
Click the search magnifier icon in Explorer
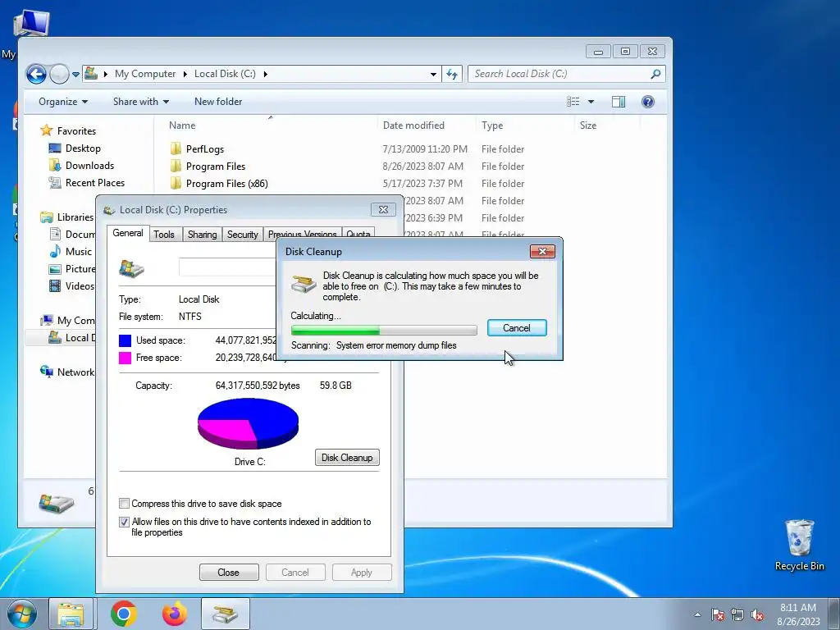(655, 74)
